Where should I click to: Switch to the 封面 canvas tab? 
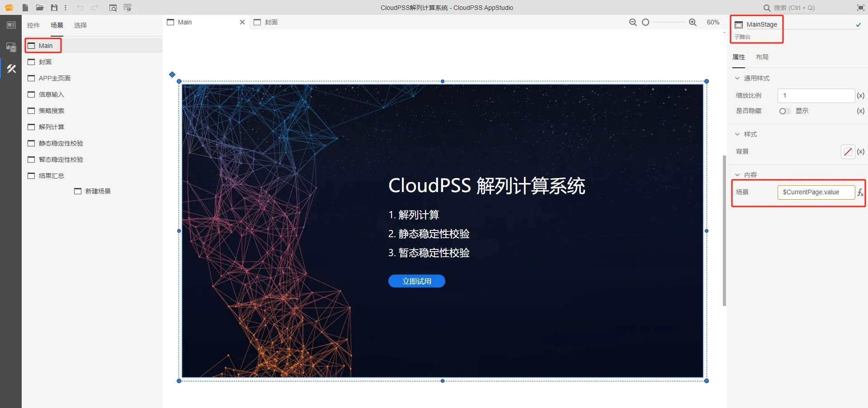(266, 22)
